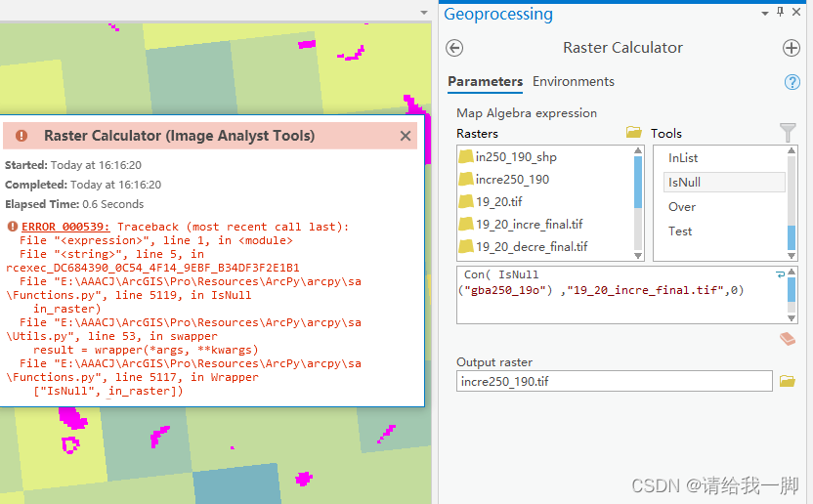Image resolution: width=813 pixels, height=504 pixels.
Task: Open the Geoprocessing pane options dropdown arrow
Action: tap(765, 12)
